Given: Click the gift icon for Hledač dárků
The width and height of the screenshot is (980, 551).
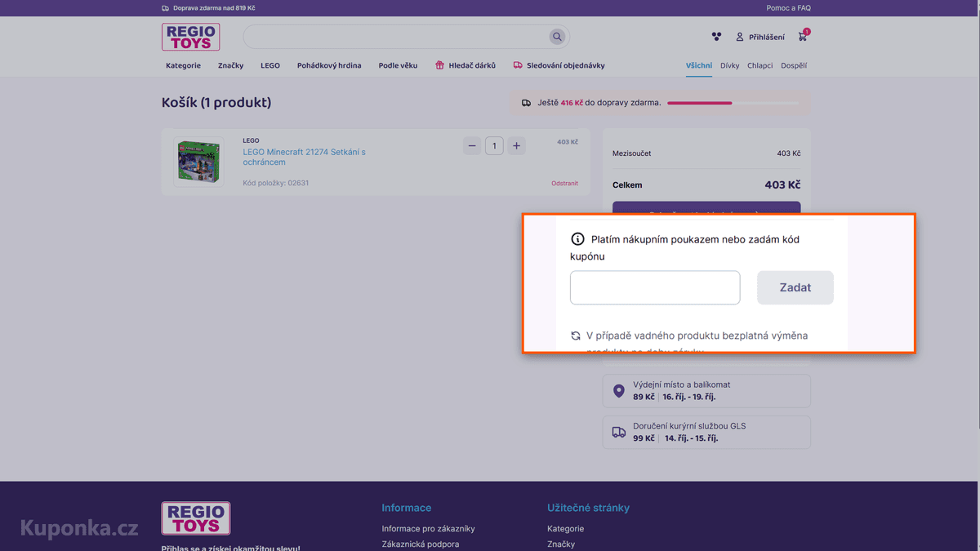Looking at the screenshot, I should (x=439, y=65).
